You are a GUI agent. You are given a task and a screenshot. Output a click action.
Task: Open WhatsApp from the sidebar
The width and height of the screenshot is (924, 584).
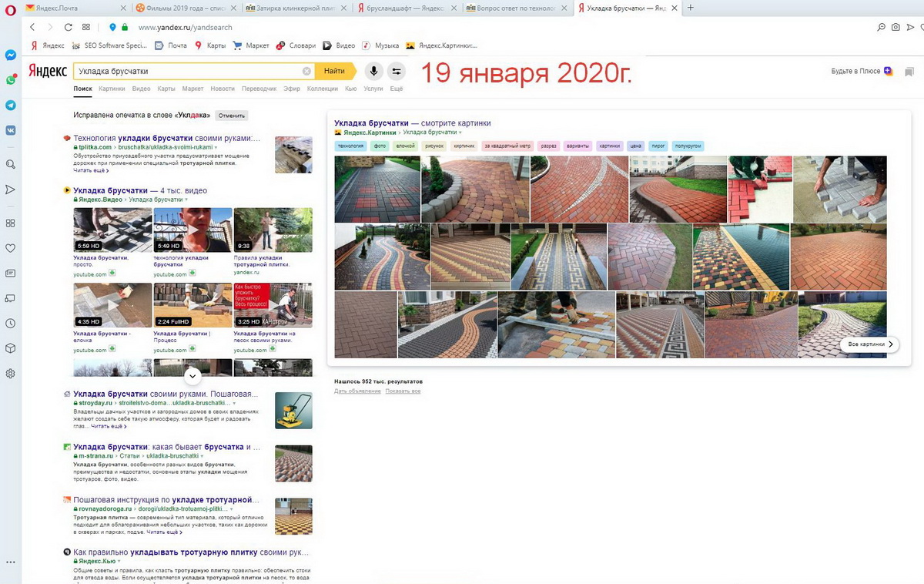(11, 80)
